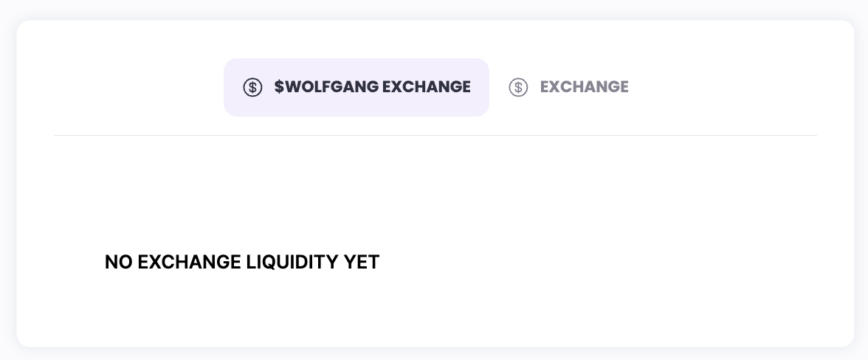
Task: Tap the circled dollar sign in purple pill
Action: coord(252,87)
